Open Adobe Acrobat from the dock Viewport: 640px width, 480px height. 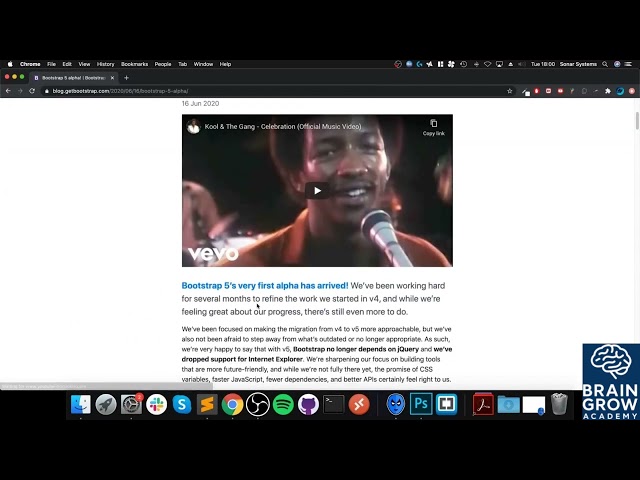(x=483, y=404)
